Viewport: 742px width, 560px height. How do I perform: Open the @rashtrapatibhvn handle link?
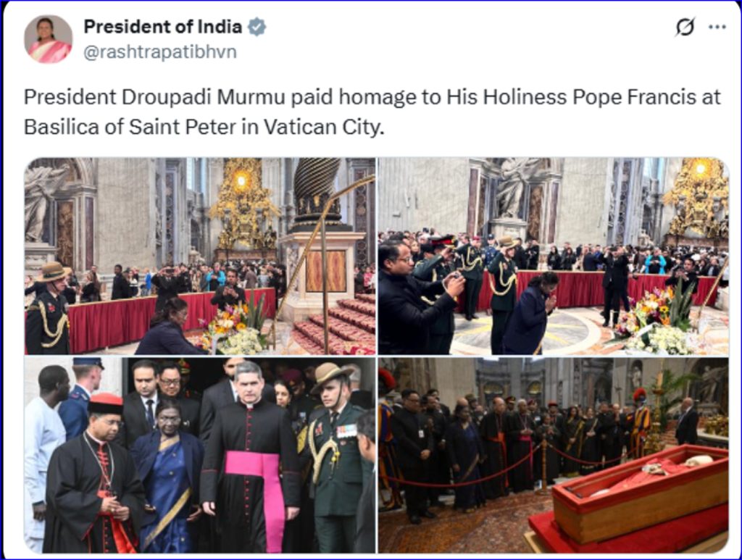click(159, 51)
